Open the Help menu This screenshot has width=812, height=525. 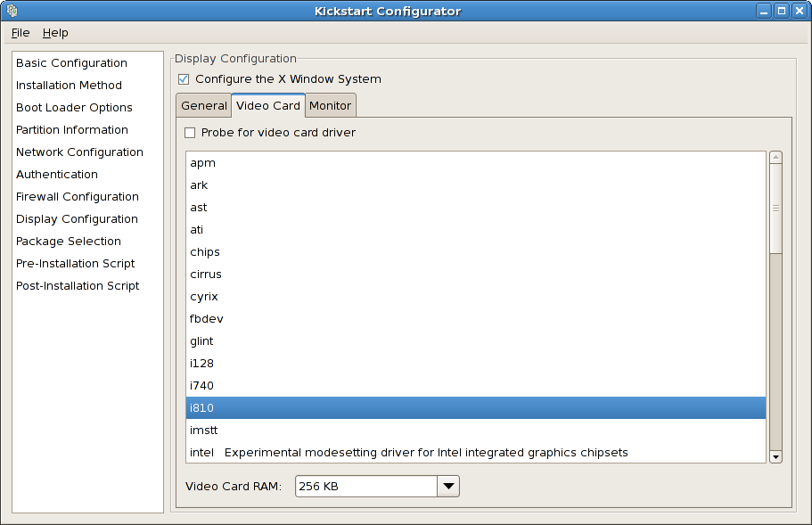[55, 32]
